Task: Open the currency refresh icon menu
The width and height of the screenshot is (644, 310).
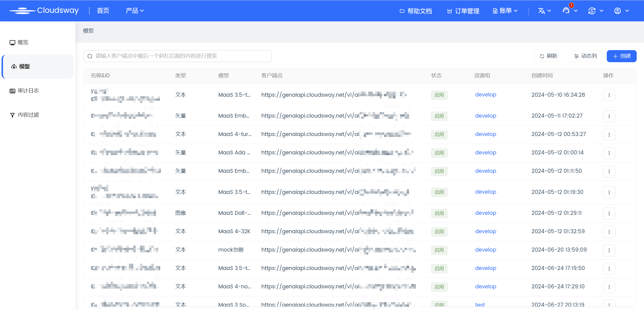Action: [592, 11]
